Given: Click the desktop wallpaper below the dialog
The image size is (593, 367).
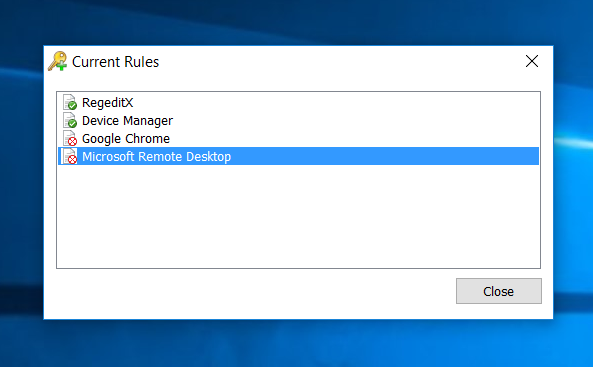Looking at the screenshot, I should pyautogui.click(x=296, y=343).
